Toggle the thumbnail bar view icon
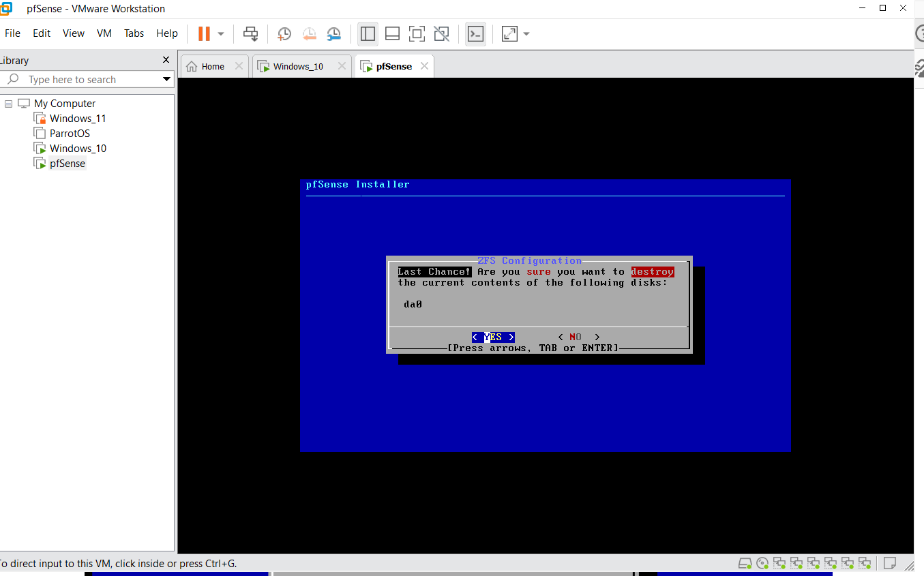This screenshot has height=576, width=924. [x=392, y=33]
